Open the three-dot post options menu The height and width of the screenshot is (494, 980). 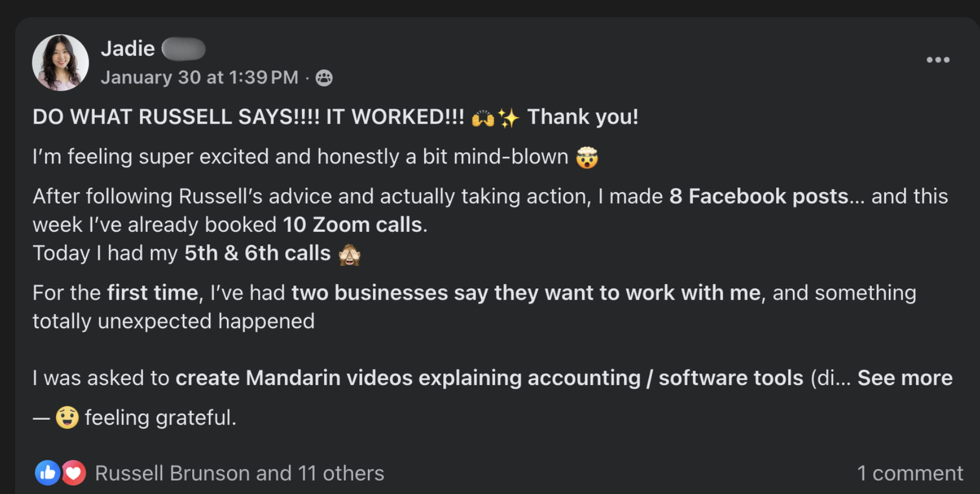(938, 60)
